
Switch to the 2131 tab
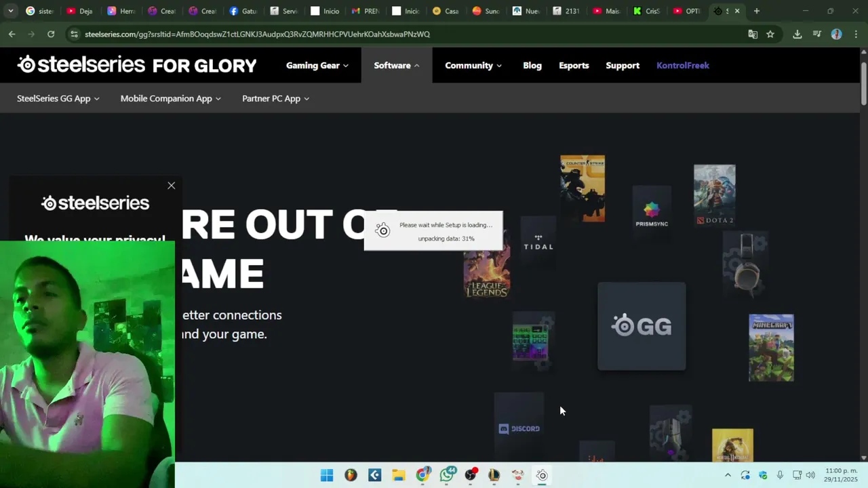(x=566, y=11)
